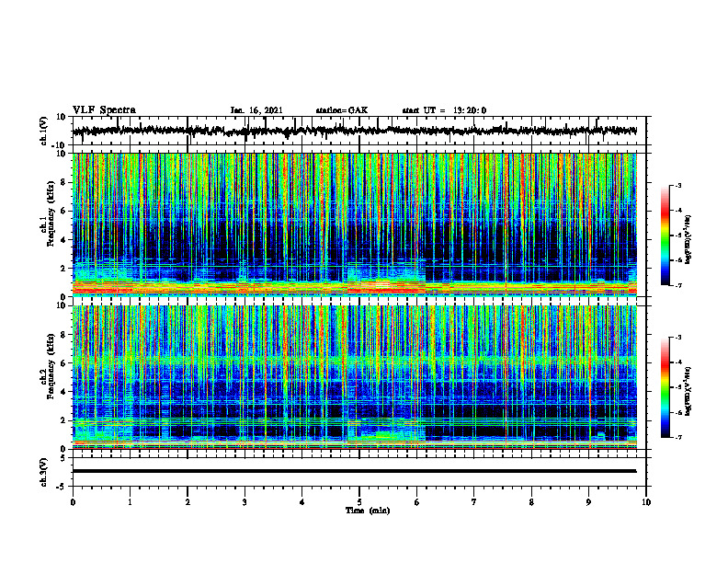Click the ch.2 color bar unit label

(688, 391)
